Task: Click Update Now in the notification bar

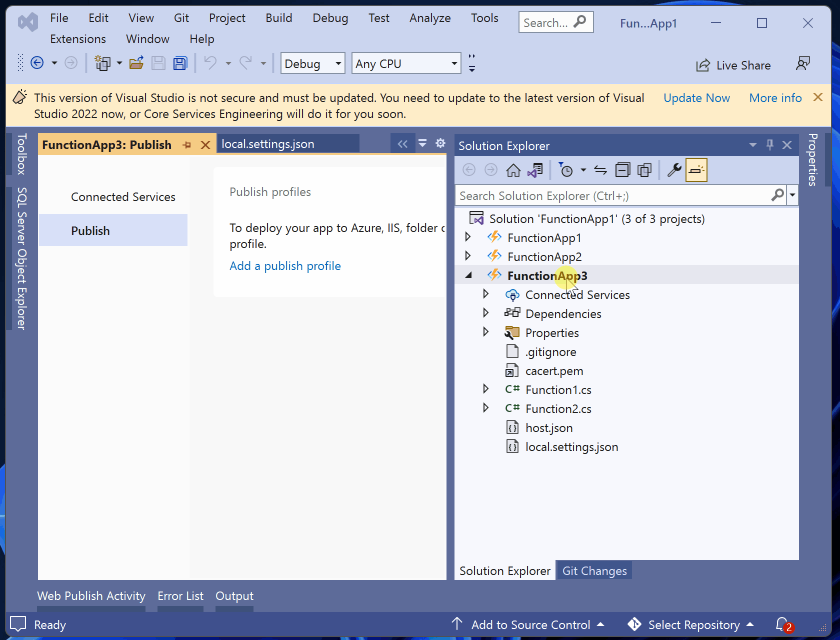Action: coord(696,98)
